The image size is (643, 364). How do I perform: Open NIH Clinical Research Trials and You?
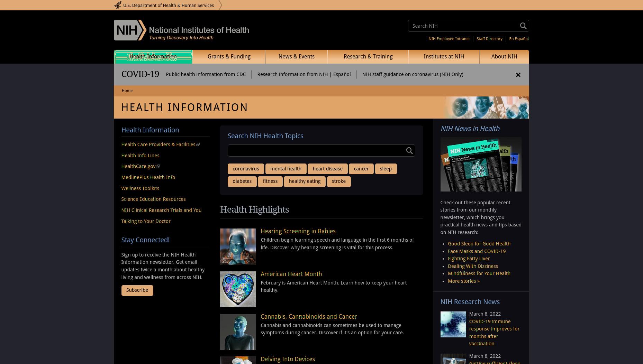click(161, 210)
